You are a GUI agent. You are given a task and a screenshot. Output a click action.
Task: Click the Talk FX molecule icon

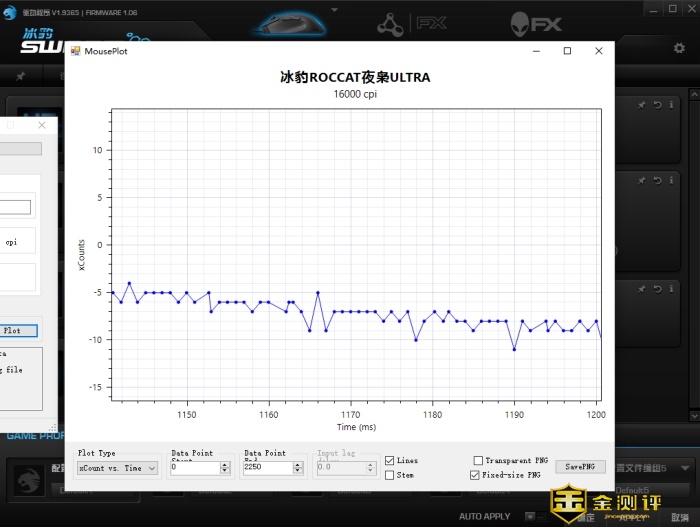coord(390,24)
